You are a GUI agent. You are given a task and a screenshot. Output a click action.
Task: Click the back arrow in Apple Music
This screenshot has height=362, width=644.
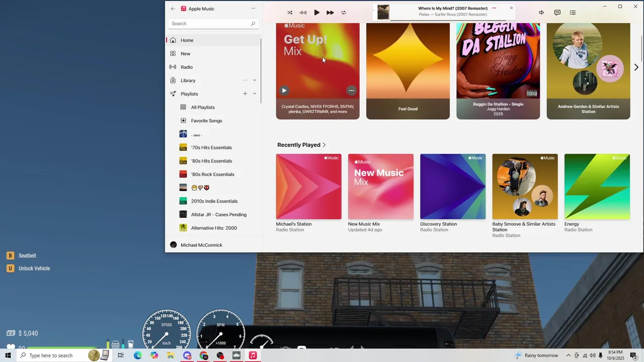173,9
